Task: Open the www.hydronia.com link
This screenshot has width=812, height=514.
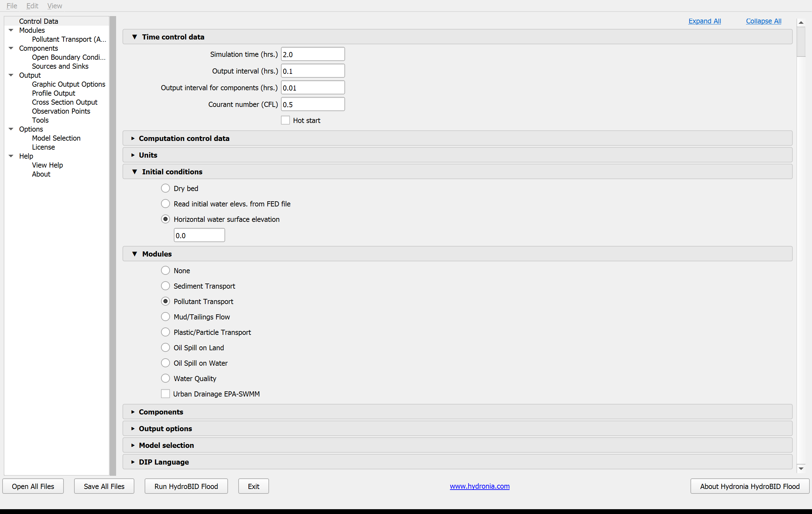Action: [x=479, y=486]
